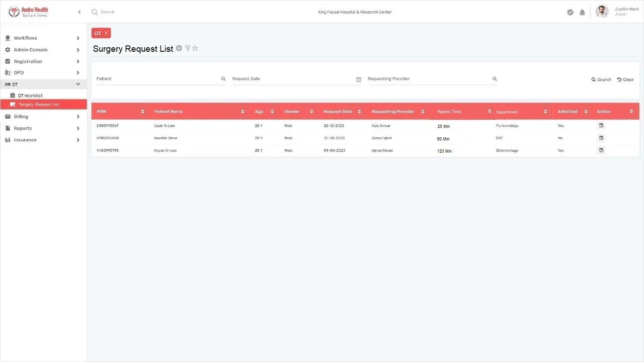Screen dimensions: 644x362
Task: Expand the Registration chevron
Action: point(78,61)
